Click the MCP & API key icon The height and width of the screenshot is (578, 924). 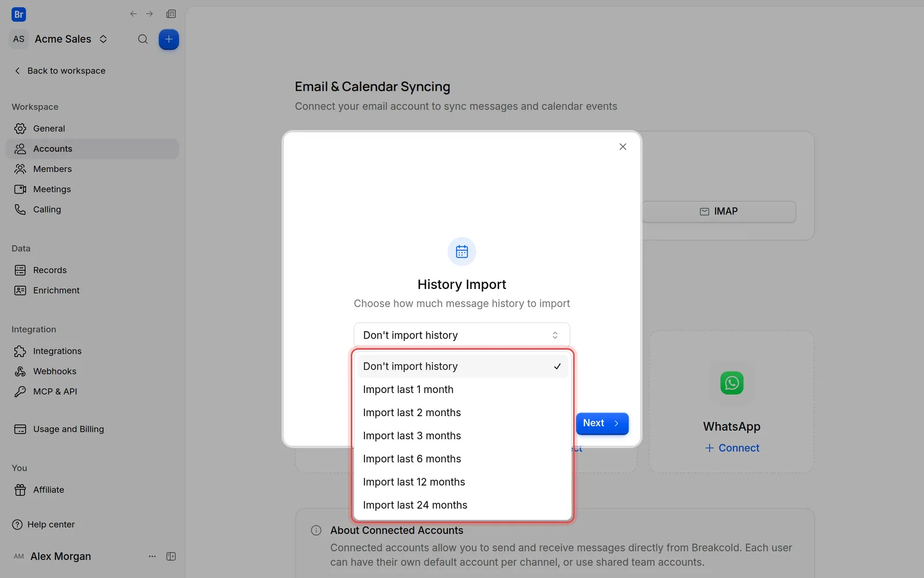(20, 391)
